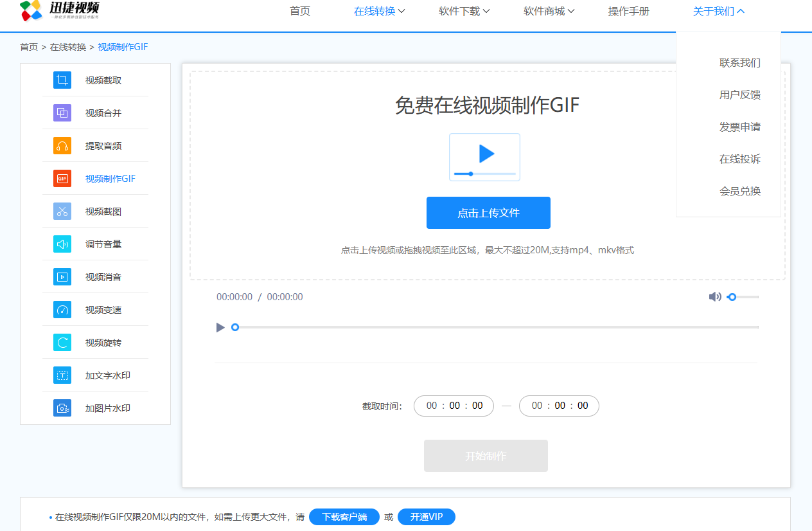812x531 pixels.
Task: Click 视频制作GIF in the breadcrumb
Action: coord(123,47)
